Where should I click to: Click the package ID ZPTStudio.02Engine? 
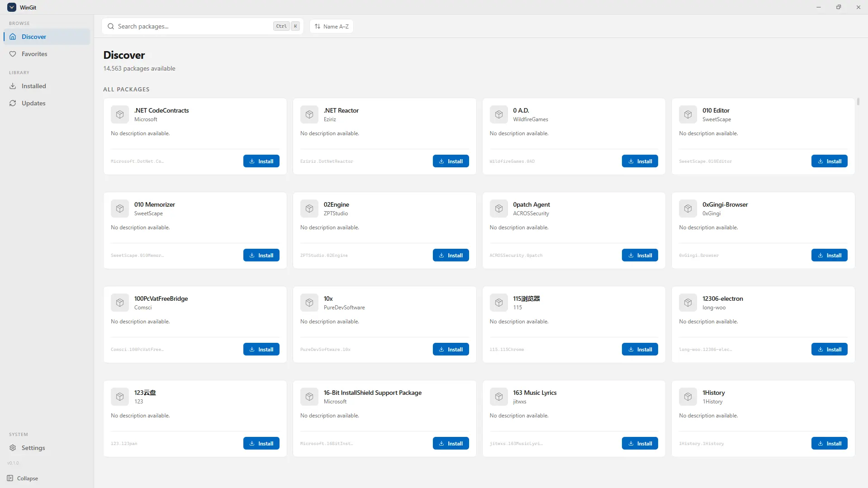tap(324, 256)
